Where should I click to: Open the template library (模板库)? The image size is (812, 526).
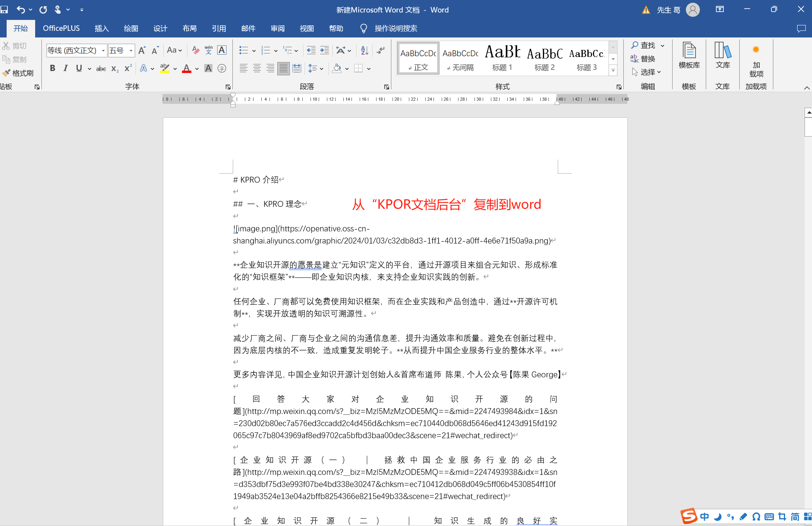pos(689,55)
